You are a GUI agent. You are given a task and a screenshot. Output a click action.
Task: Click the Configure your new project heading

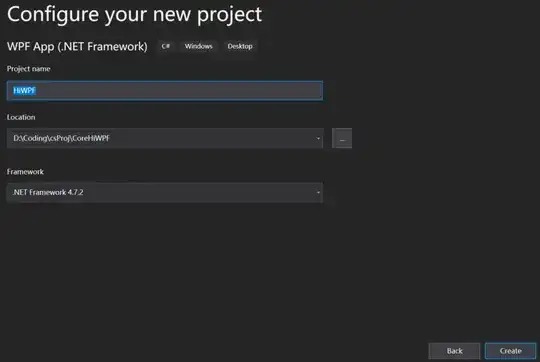134,15
